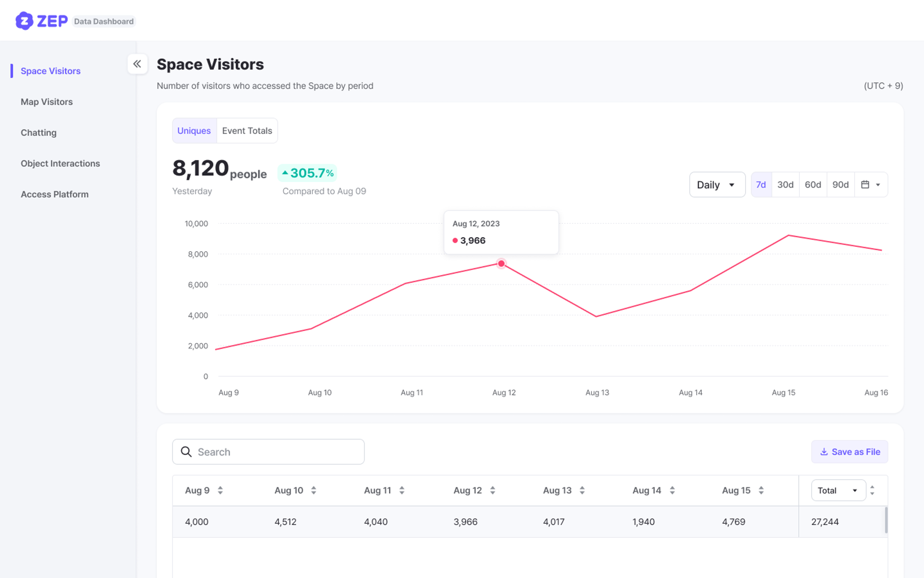
Task: Open the Daily interval dropdown
Action: tap(717, 184)
